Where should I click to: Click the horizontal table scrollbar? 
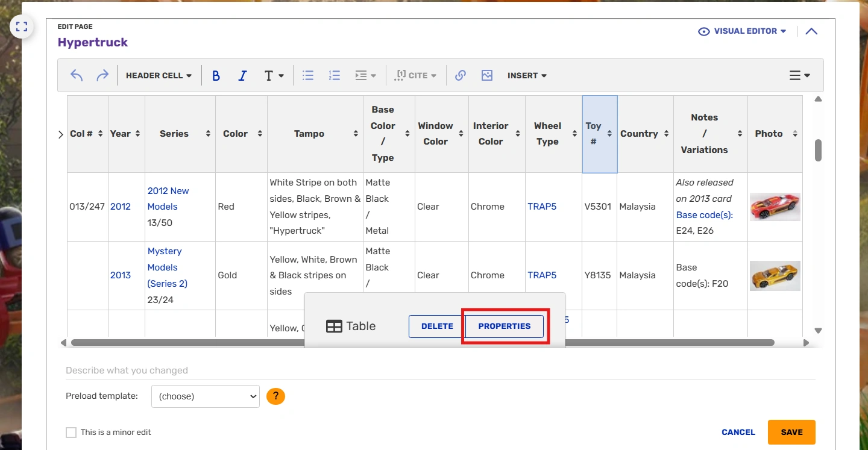[181, 343]
